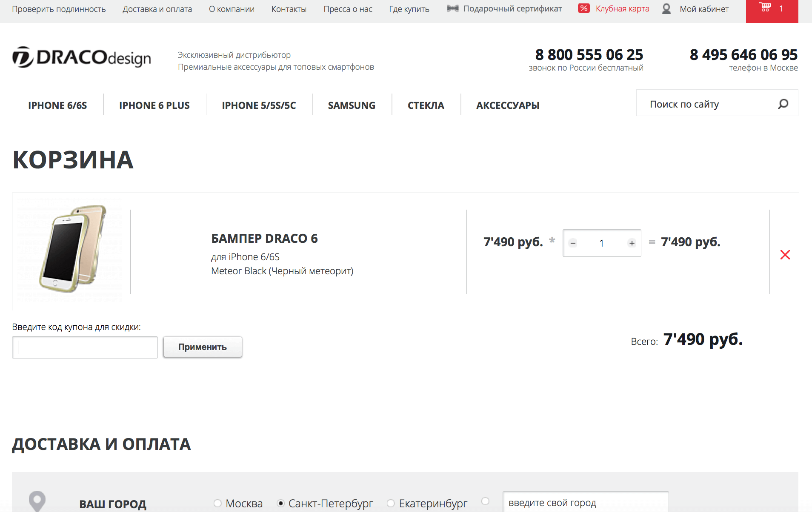Focus the coupon code input field
The width and height of the screenshot is (812, 512).
click(x=85, y=347)
